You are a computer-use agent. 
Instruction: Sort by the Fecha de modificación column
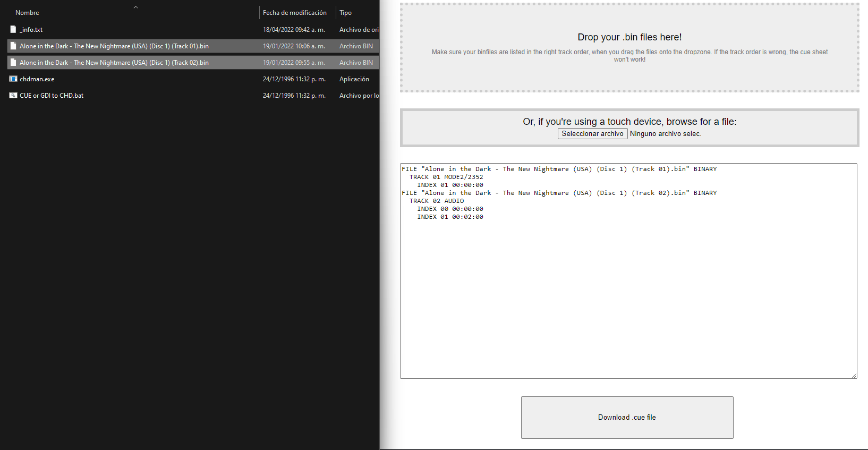[x=295, y=13]
